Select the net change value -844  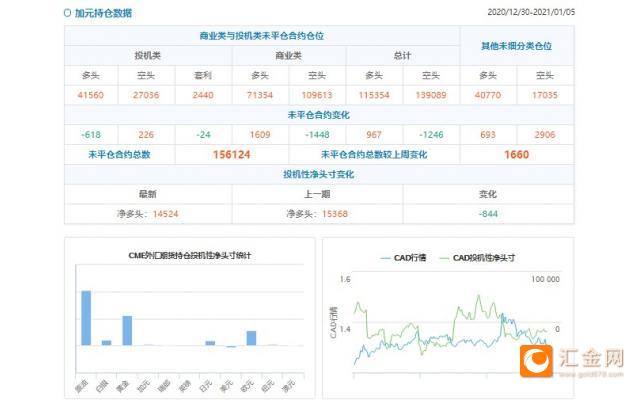(x=488, y=214)
